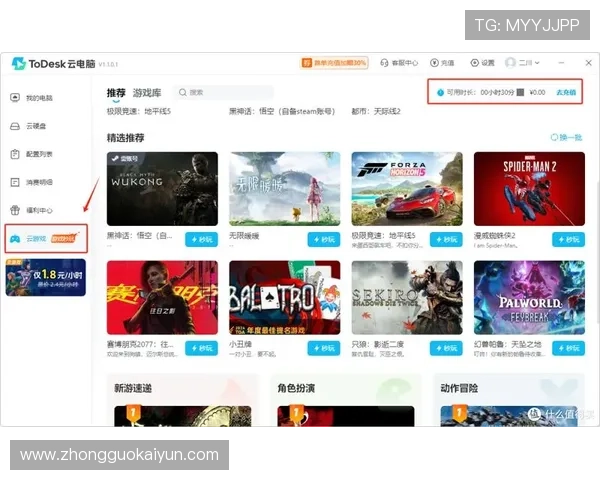
Task: Click the 都市：天际线2 text
Action: click(376, 111)
